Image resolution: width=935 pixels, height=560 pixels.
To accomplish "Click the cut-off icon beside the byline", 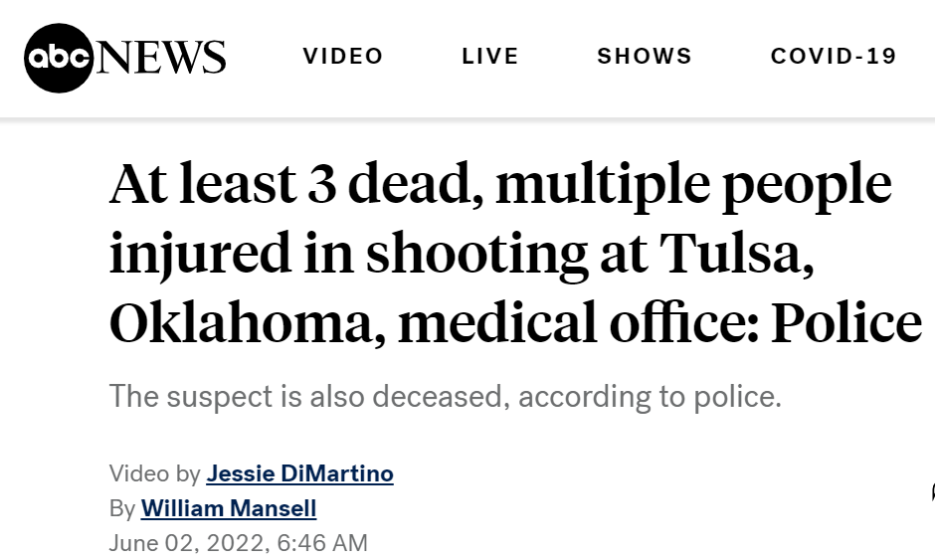I will (x=932, y=492).
